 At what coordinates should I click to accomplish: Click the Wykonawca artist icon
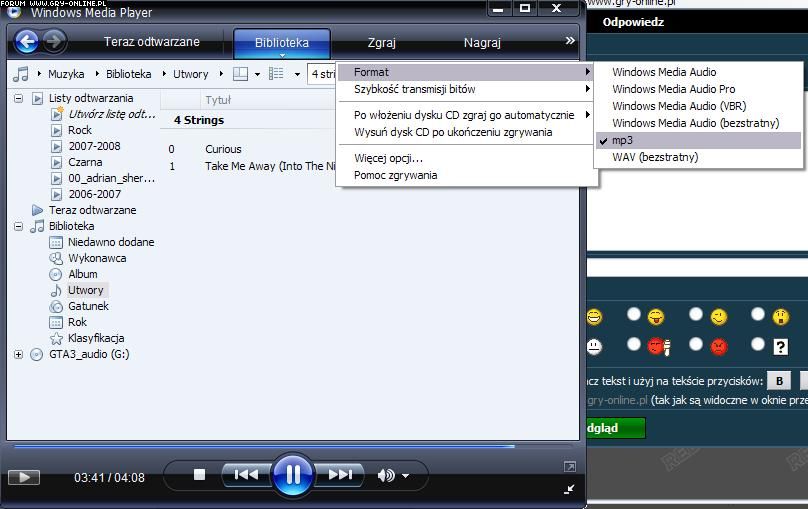click(x=56, y=259)
